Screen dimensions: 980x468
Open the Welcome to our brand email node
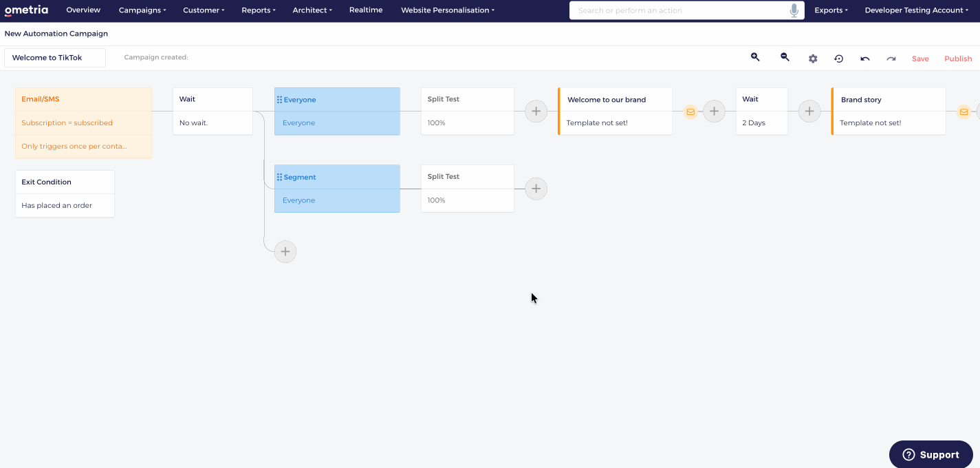pyautogui.click(x=616, y=111)
